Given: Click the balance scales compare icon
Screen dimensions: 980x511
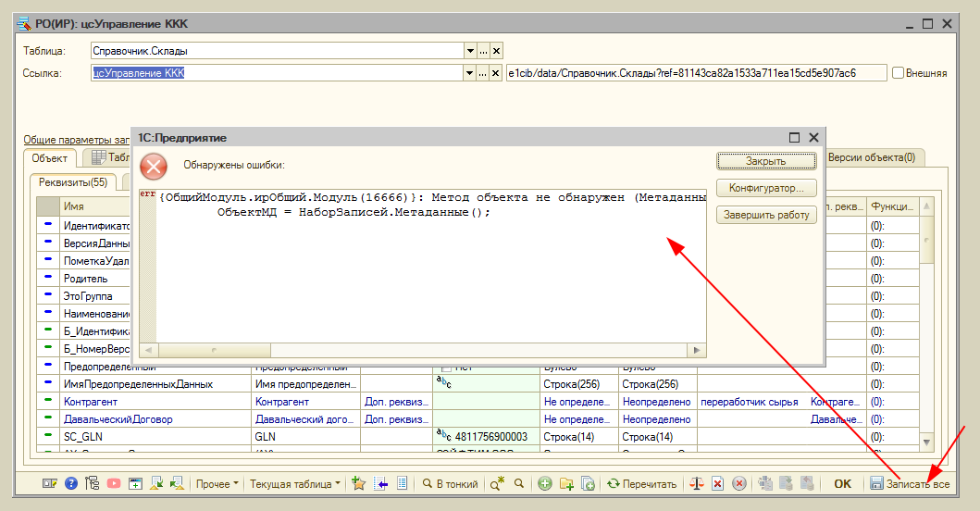Looking at the screenshot, I should [696, 483].
